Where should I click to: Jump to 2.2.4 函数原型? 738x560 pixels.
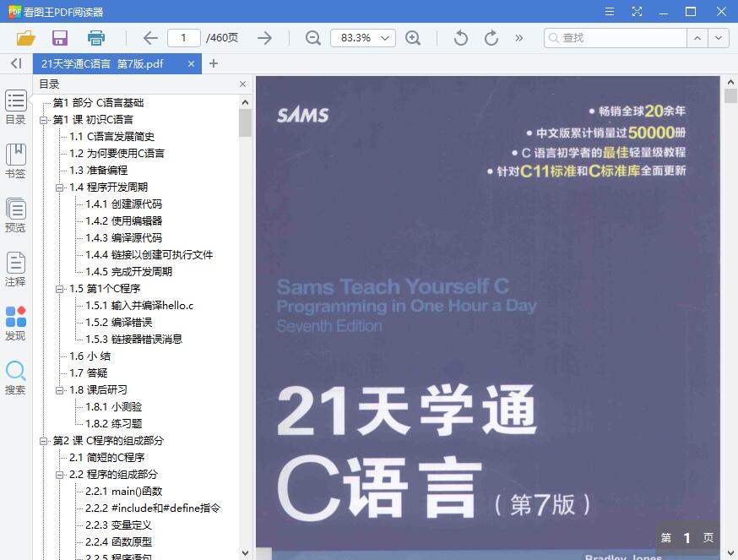point(118,542)
